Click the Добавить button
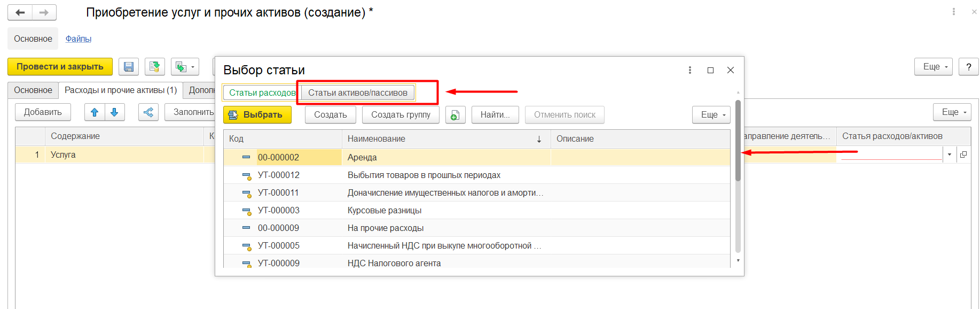This screenshot has width=980, height=309. (x=43, y=112)
